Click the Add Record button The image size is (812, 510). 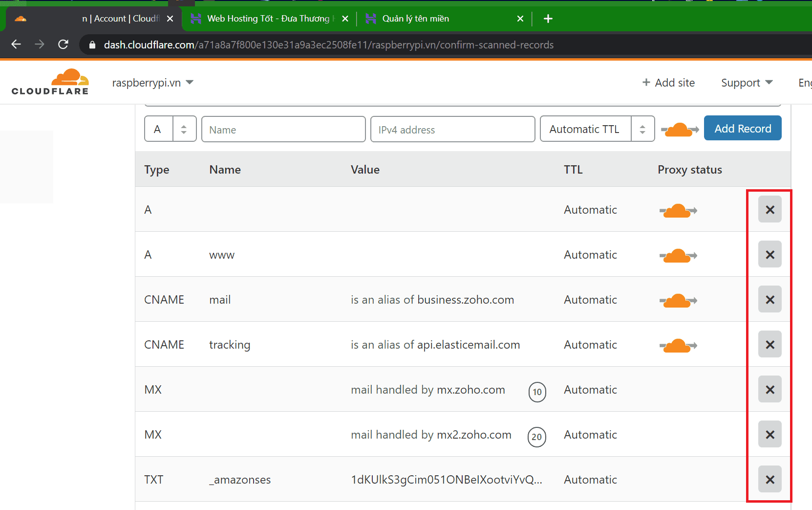pyautogui.click(x=742, y=128)
